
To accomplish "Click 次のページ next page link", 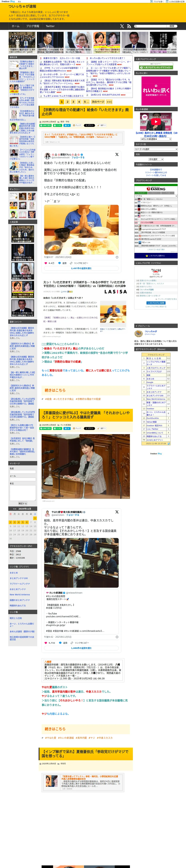I will [x=98, y=102].
